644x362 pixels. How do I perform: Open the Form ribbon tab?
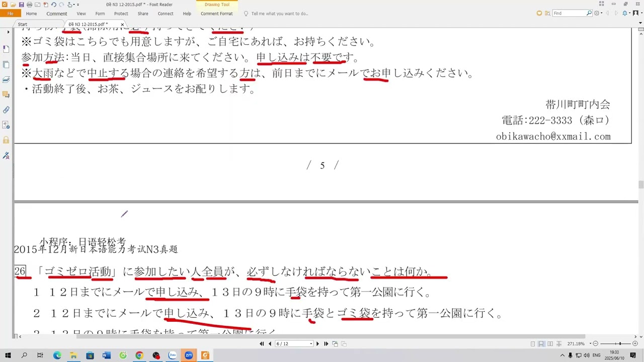tap(100, 14)
